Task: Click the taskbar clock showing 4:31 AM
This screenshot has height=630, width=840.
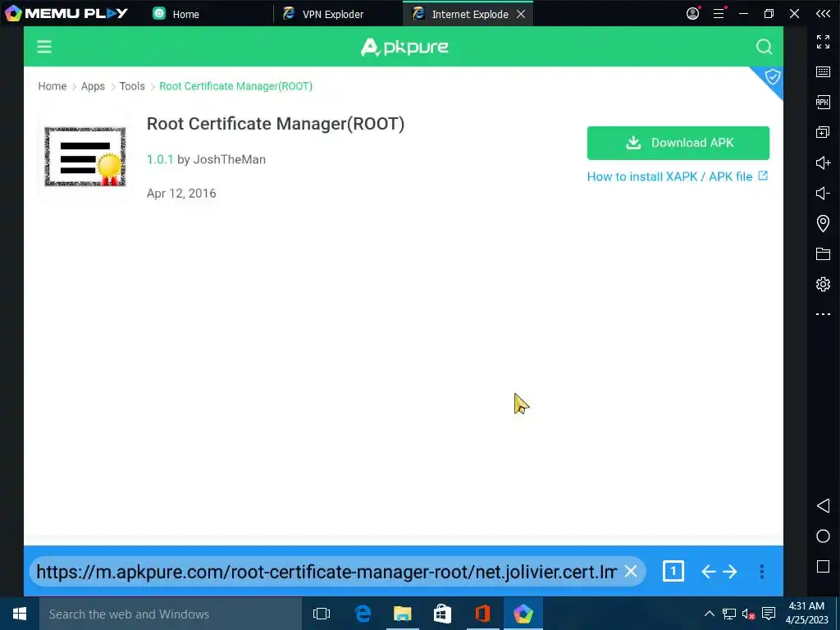Action: (807, 614)
